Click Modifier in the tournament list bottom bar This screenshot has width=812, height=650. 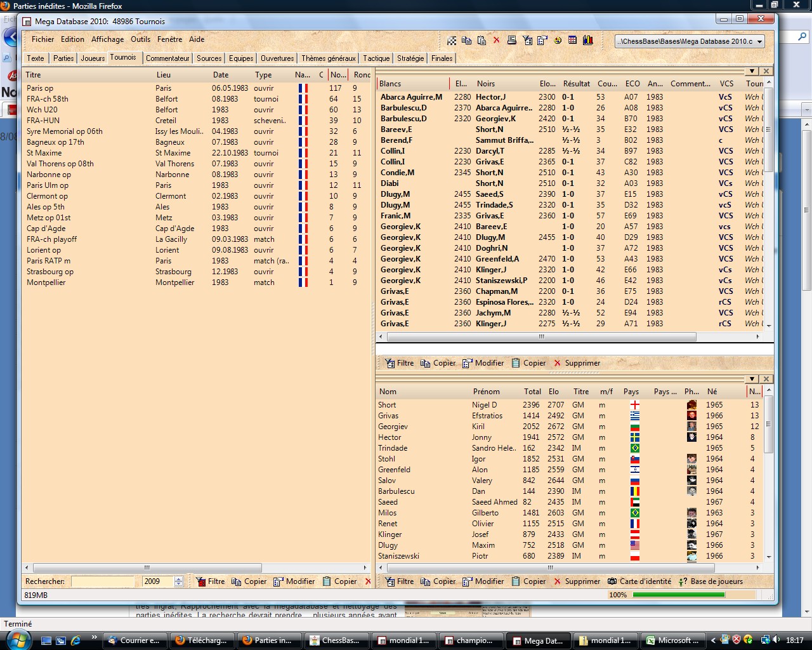coord(294,581)
